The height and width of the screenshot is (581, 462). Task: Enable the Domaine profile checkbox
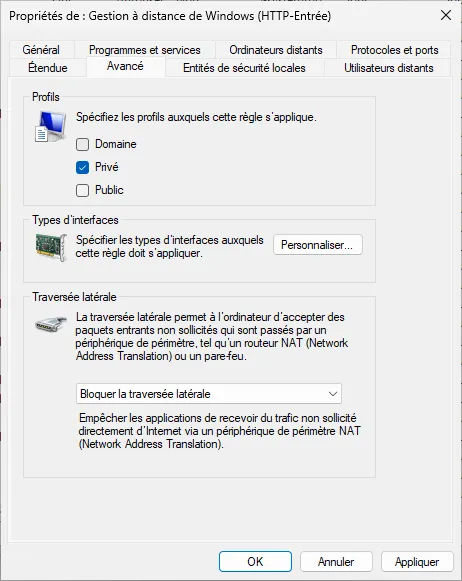click(82, 144)
